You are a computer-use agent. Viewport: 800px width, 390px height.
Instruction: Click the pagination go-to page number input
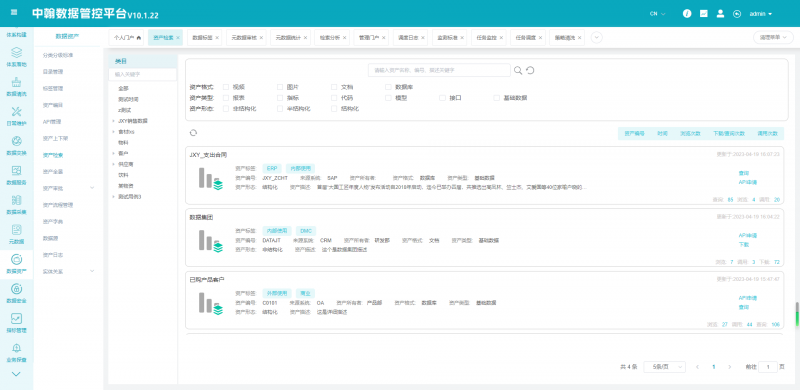pos(768,367)
